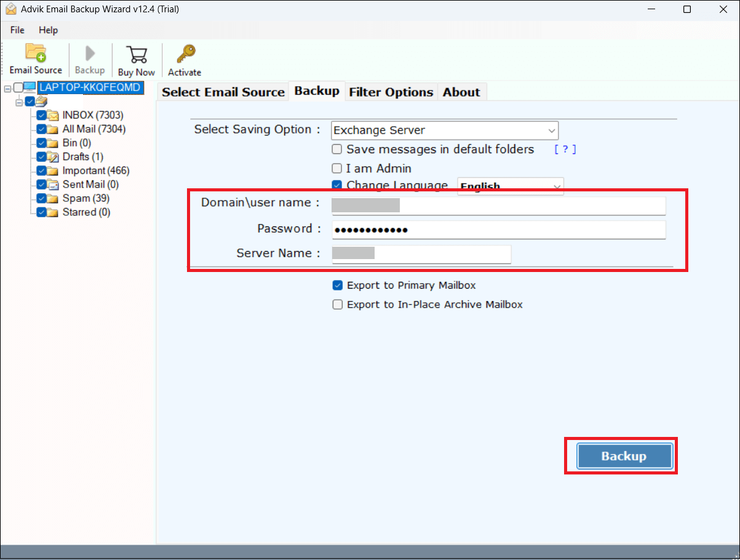Screen dimensions: 740x560
Task: Click the Password field
Action: 498,230
